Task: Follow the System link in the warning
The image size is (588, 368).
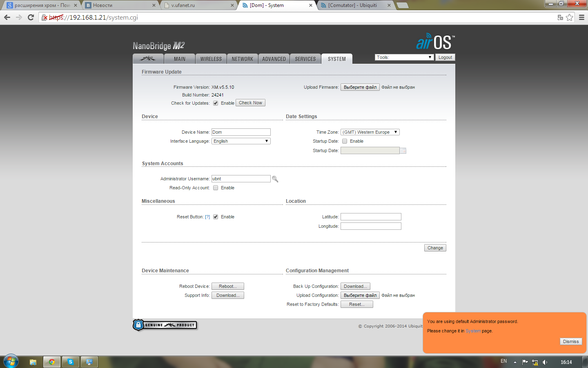Action: point(473,331)
